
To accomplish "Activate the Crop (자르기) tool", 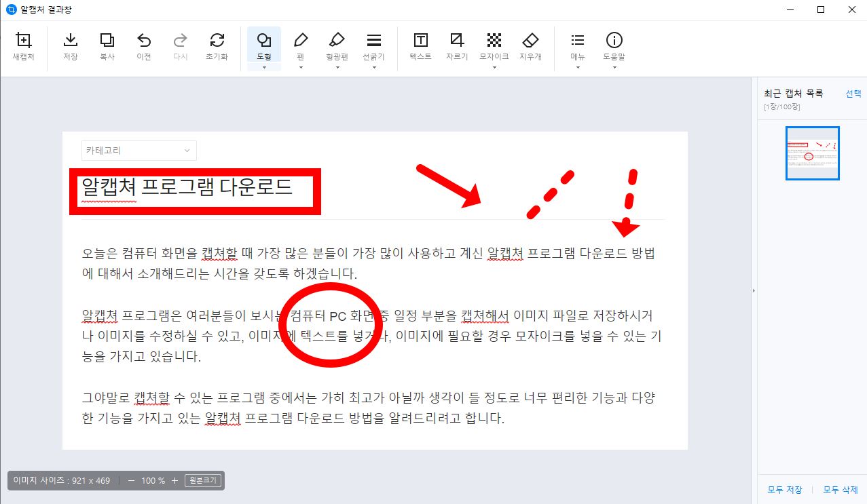I will 456,46.
